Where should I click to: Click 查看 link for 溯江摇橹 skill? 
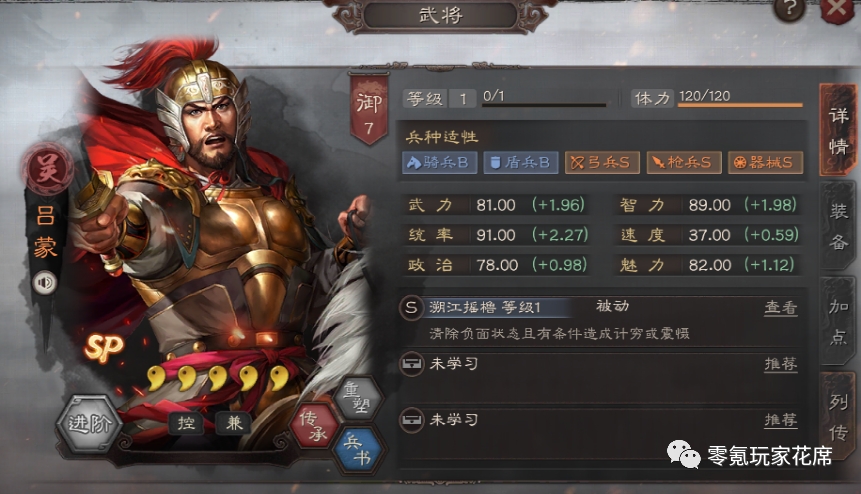(780, 308)
